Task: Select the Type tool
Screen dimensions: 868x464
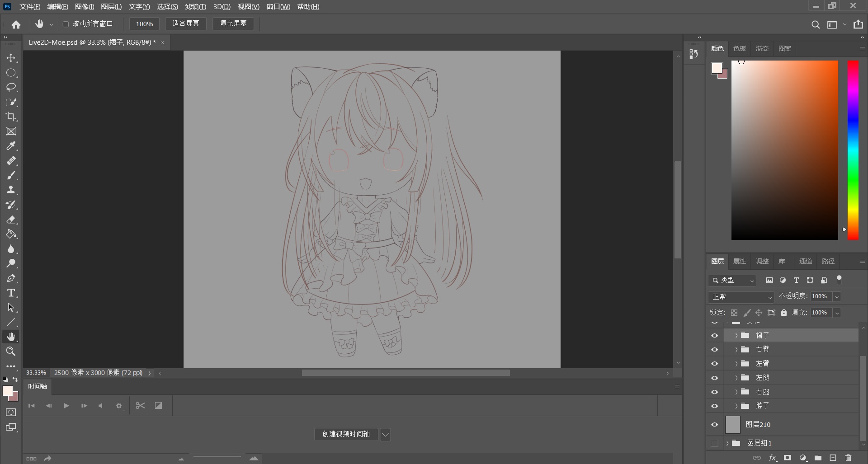Action: coord(11,293)
